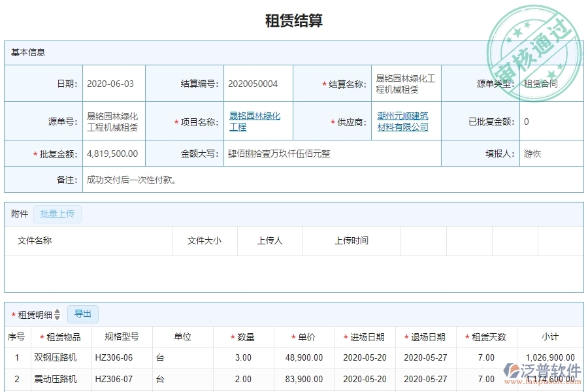Click the 批量上传 upload icon button
This screenshot has width=588, height=392.
(x=57, y=214)
